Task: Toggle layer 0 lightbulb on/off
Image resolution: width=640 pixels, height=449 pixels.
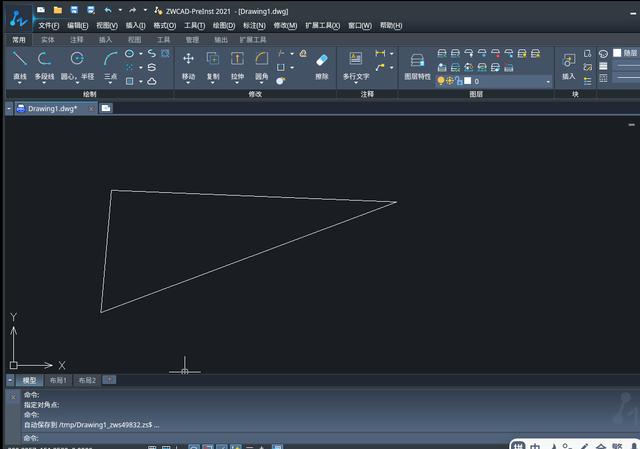Action: click(x=441, y=81)
